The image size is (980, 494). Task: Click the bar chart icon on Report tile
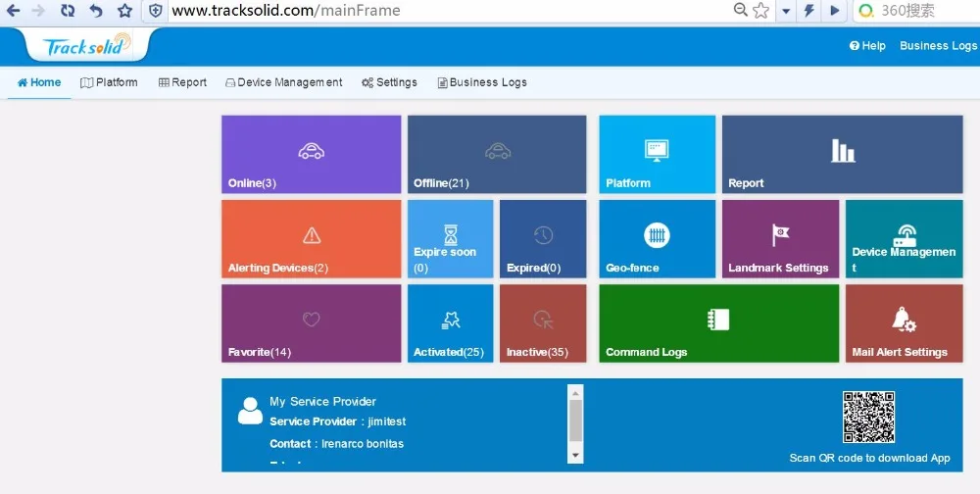click(843, 151)
